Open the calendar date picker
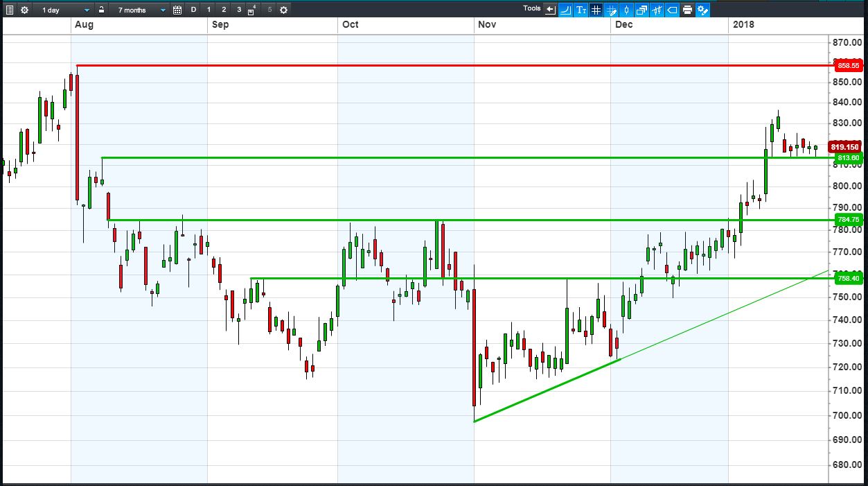 pyautogui.click(x=177, y=10)
